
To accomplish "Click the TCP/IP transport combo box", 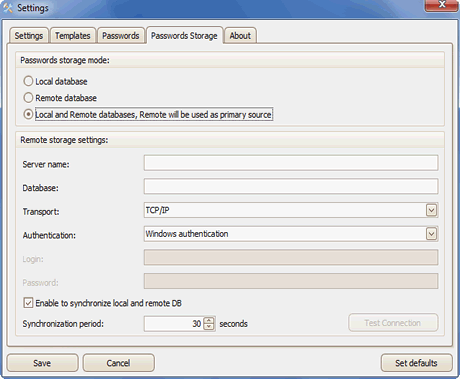I will coord(291,210).
